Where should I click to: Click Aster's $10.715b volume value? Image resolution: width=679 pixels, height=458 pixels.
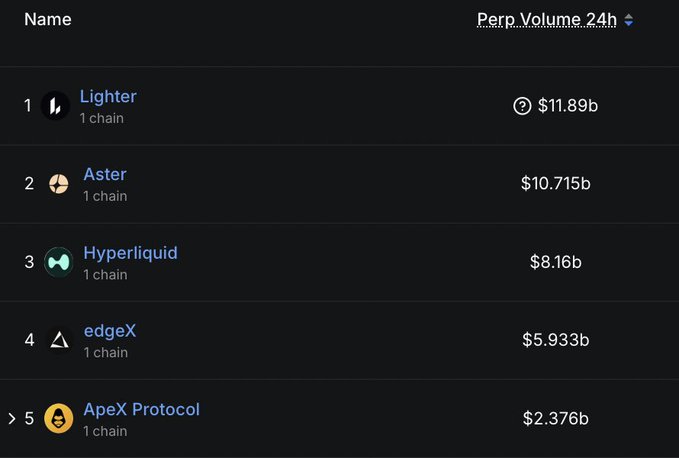pos(555,183)
